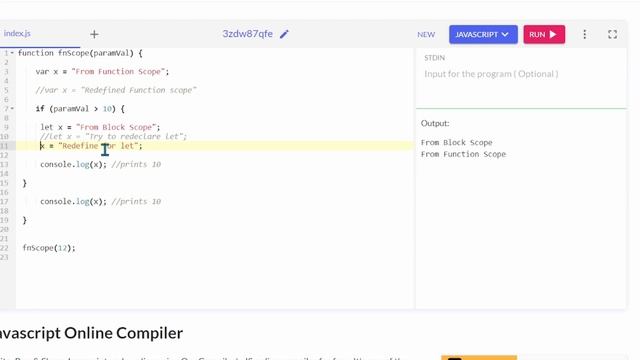Viewport: 640px width, 360px height.
Task: Click in the STDIN input field
Action: [x=521, y=74]
